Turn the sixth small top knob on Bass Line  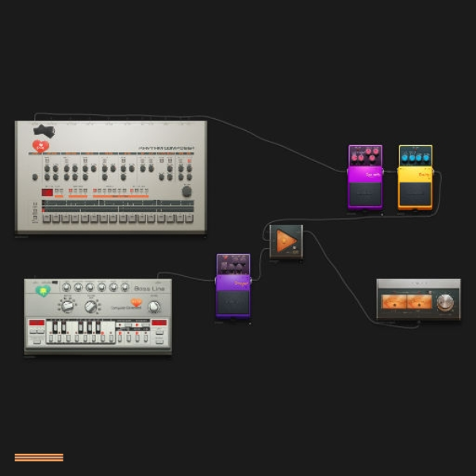click(125, 287)
